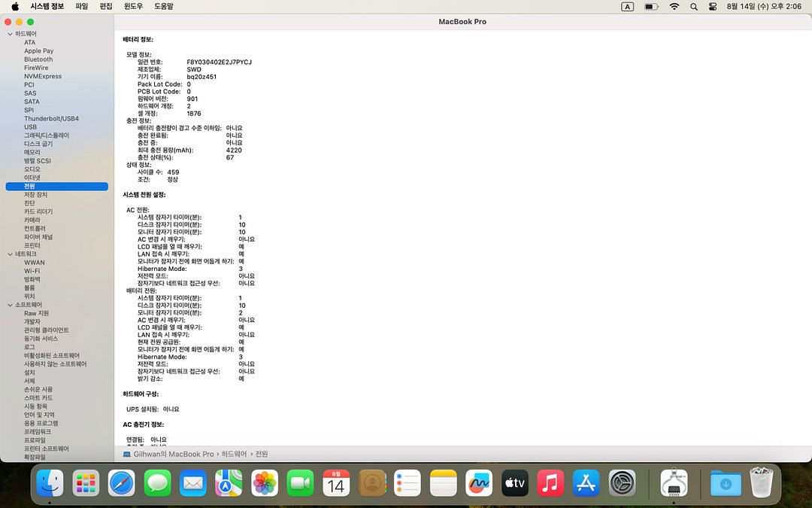Open Trash in the dock
This screenshot has width=812, height=508.
point(761,483)
